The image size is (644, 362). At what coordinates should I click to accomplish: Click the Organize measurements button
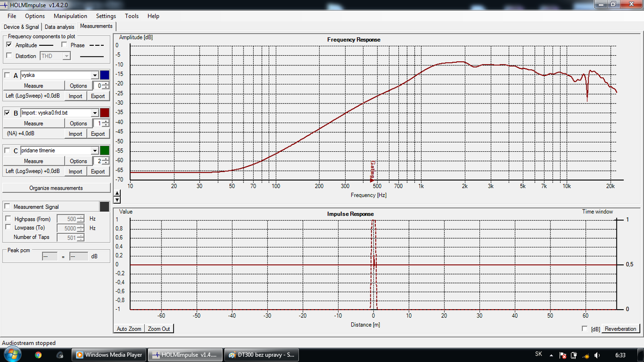click(x=56, y=188)
